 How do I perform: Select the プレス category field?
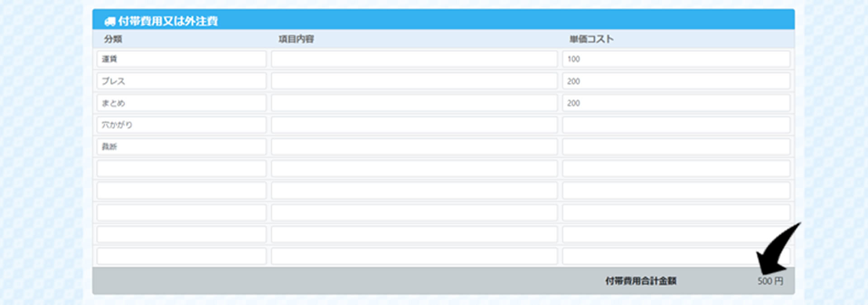[x=181, y=81]
